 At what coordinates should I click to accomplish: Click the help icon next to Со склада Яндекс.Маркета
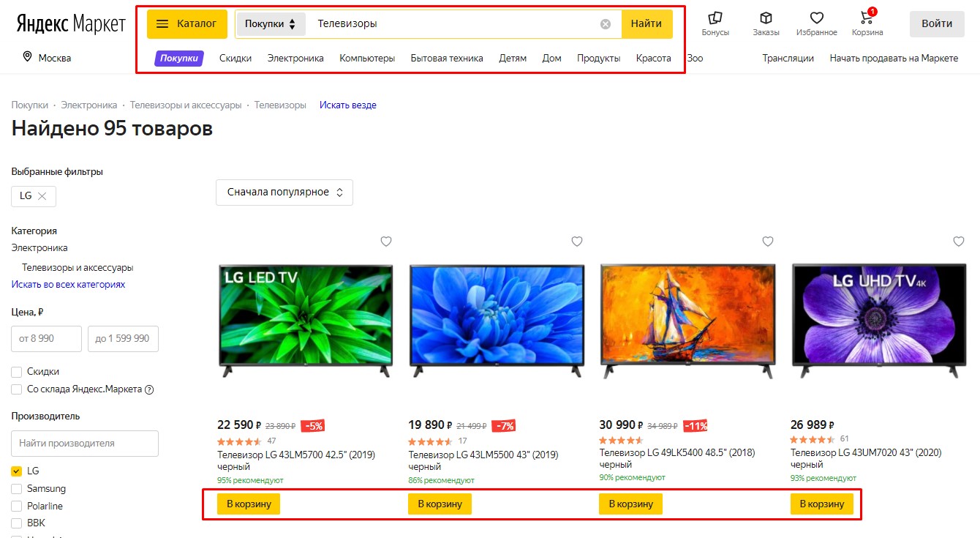click(x=149, y=389)
